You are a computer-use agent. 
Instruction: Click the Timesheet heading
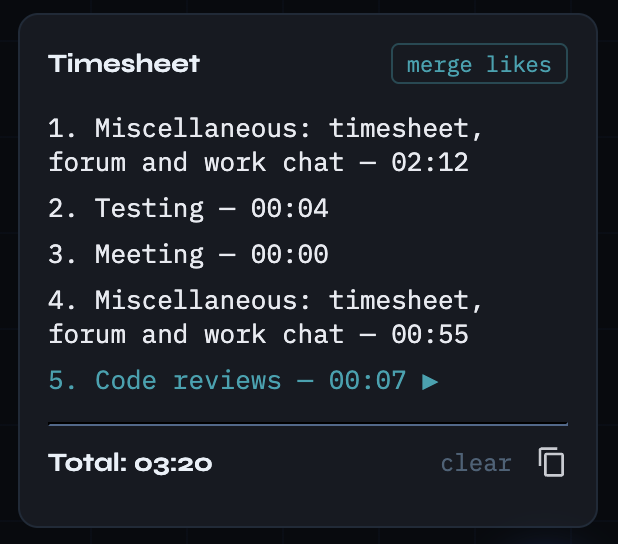pyautogui.click(x=124, y=64)
